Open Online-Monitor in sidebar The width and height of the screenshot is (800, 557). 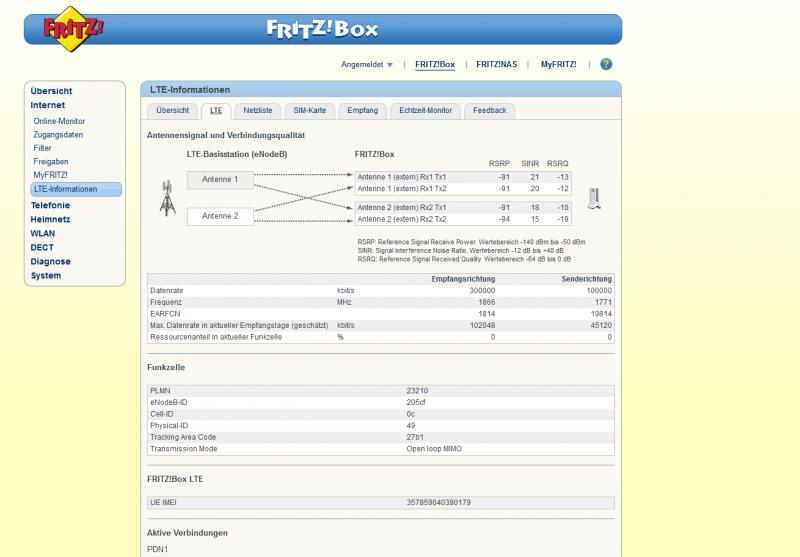click(x=59, y=121)
